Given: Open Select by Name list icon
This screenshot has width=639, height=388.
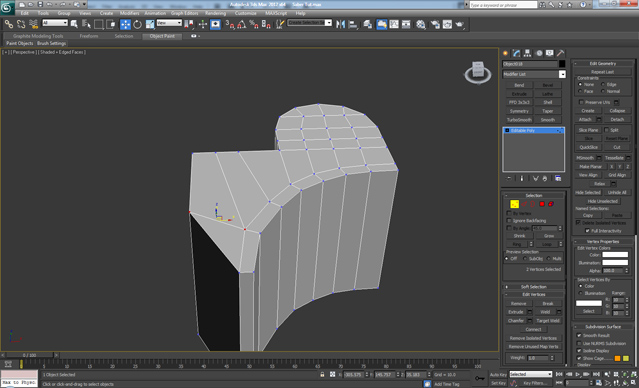Looking at the screenshot, I should click(x=86, y=24).
